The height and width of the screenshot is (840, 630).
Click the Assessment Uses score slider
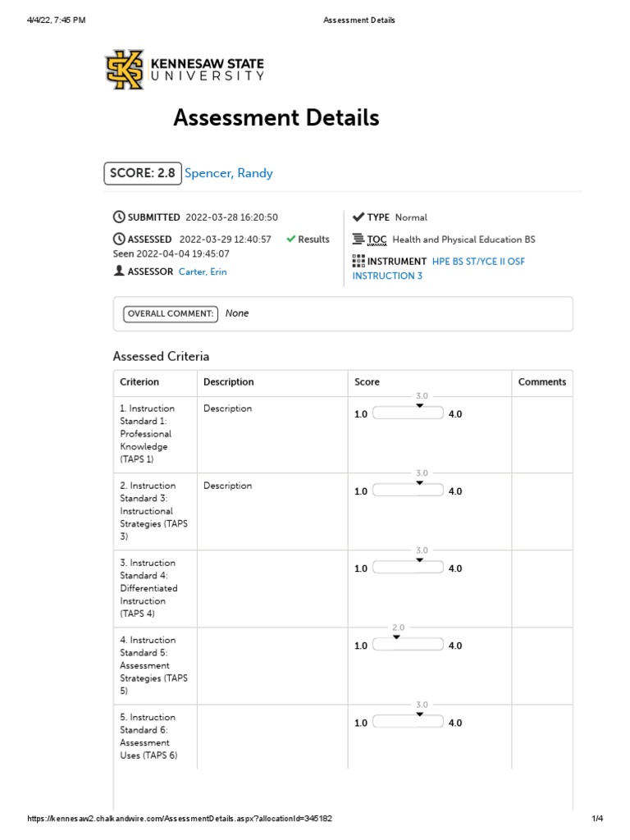[x=409, y=723]
